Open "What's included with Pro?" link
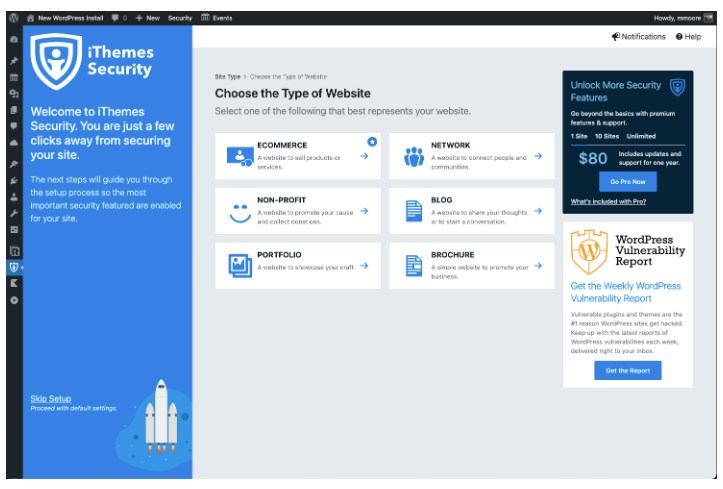 click(x=607, y=202)
